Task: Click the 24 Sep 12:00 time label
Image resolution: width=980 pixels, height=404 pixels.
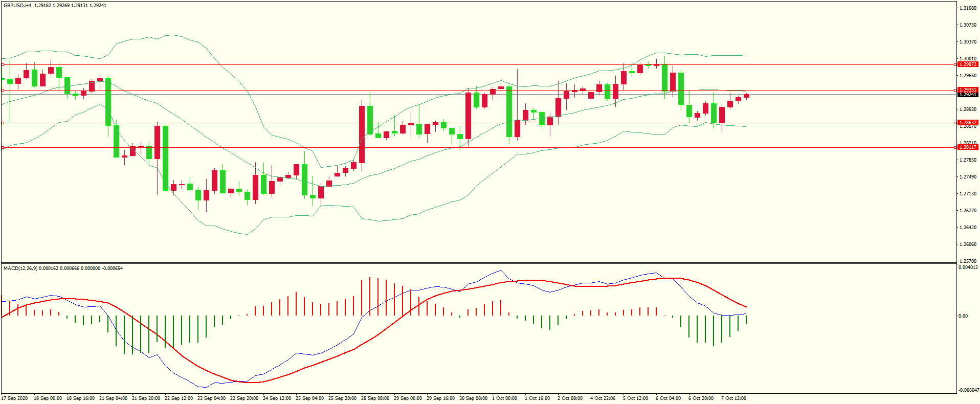Action: pyautogui.click(x=277, y=398)
